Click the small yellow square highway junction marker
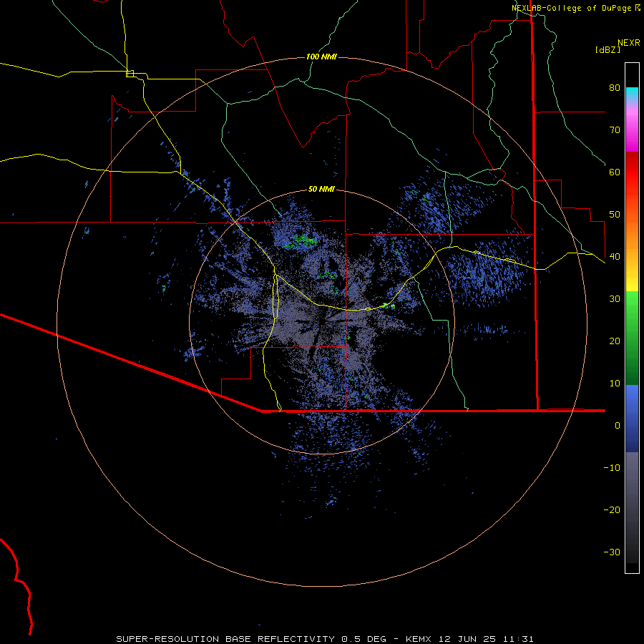Screen dimensions: 644x644 130,74
